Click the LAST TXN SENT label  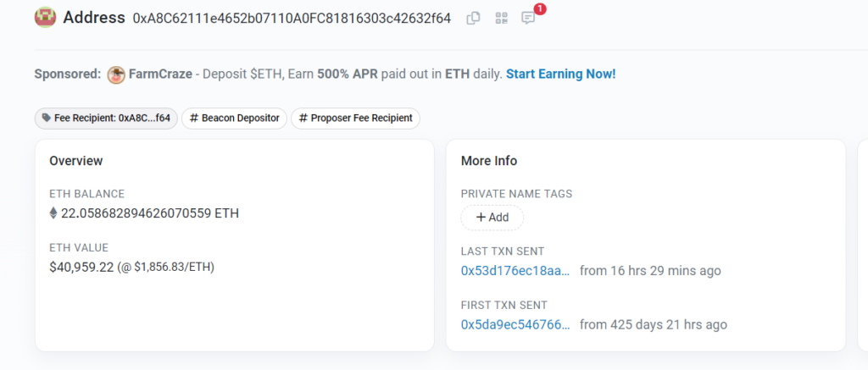tap(503, 251)
